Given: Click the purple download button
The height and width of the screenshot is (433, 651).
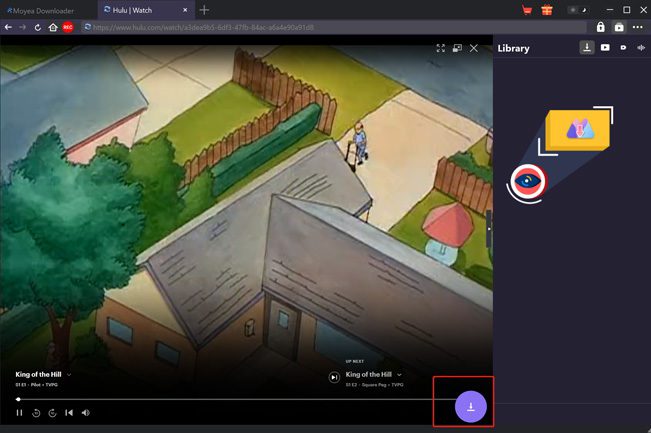Looking at the screenshot, I should (470, 406).
